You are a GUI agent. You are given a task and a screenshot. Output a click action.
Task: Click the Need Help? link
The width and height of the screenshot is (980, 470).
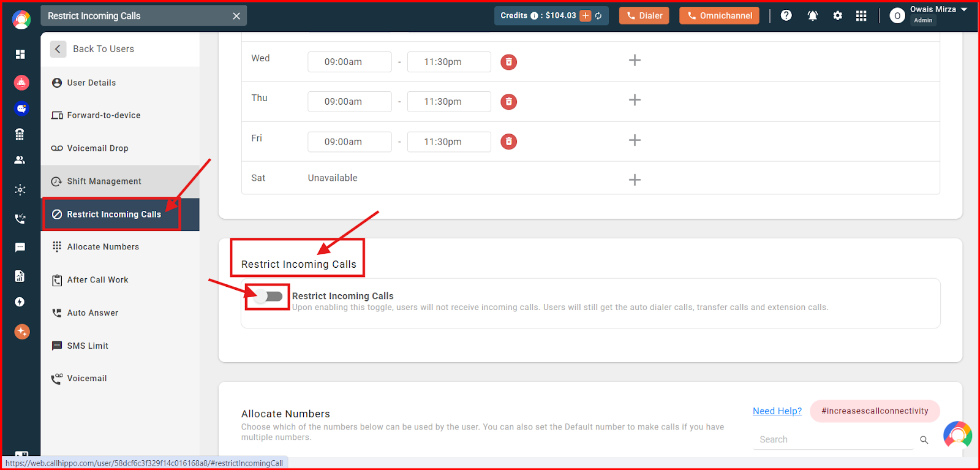click(x=777, y=411)
